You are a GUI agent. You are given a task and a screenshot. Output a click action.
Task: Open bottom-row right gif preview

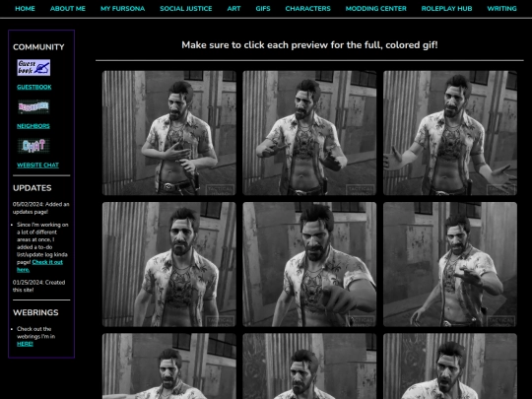450,366
